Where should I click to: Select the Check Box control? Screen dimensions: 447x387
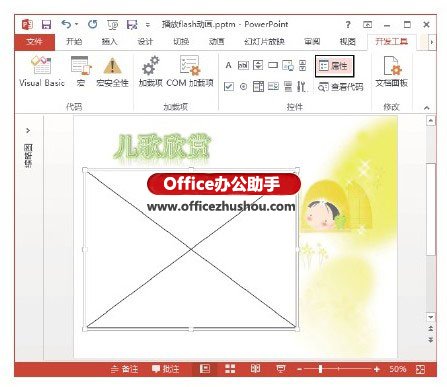click(229, 87)
